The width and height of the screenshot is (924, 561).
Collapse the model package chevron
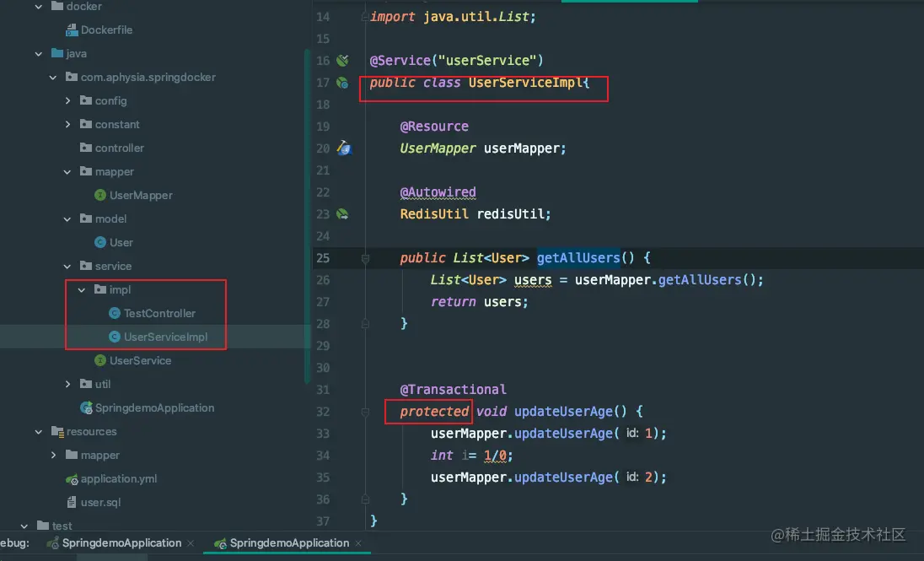coord(67,218)
